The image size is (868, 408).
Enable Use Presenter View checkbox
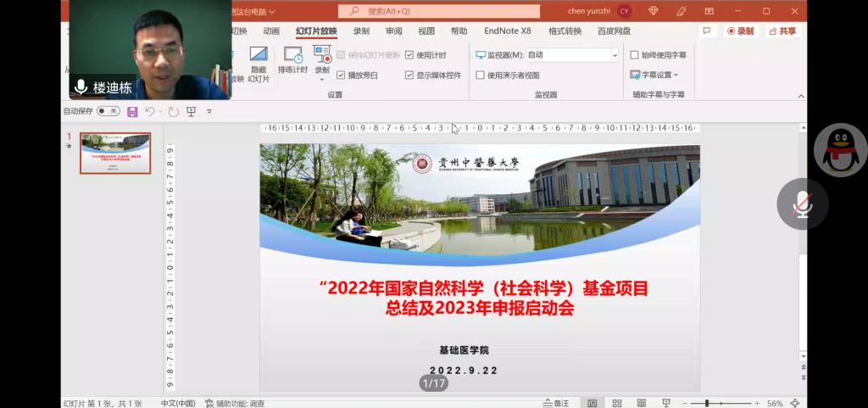[x=481, y=75]
